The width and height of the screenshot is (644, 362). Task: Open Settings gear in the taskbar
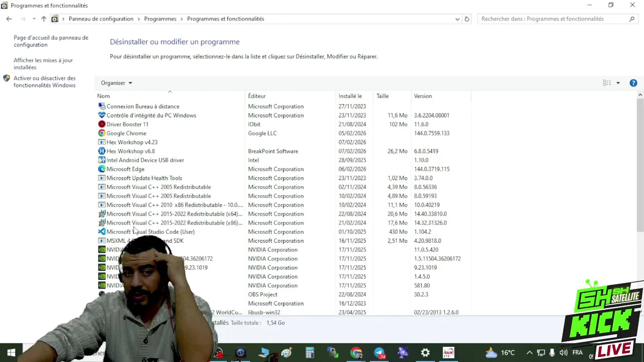[x=425, y=353]
